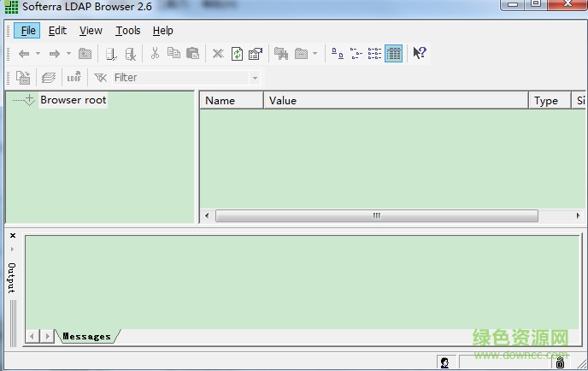588x371 pixels.
Task: Click the LDIF export icon
Action: click(x=73, y=77)
